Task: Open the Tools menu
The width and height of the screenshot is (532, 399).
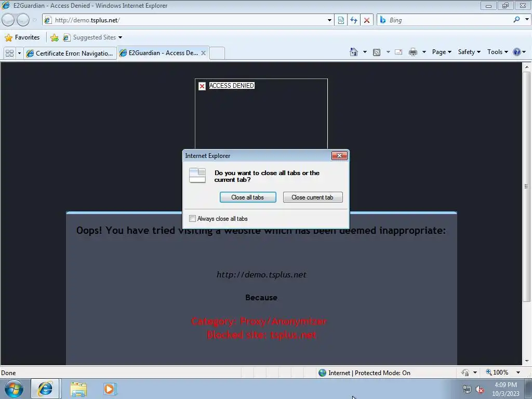Action: point(497,52)
